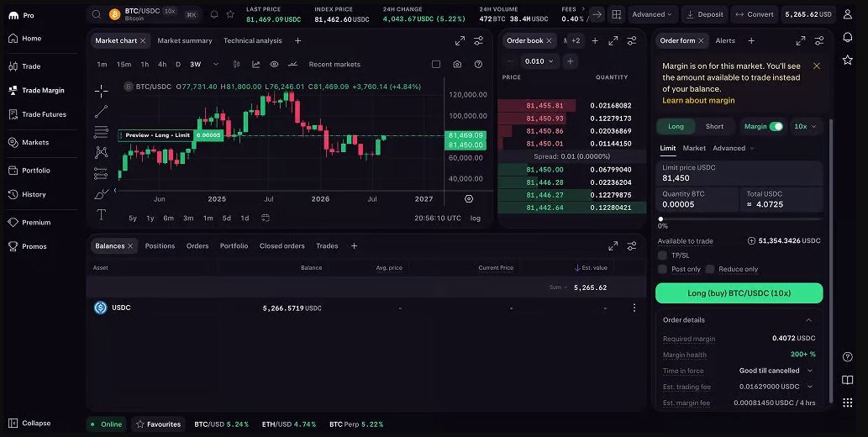Click the bell alert icon beside BTC/USDC
Viewport: 868px width, 437px height.
(x=214, y=14)
